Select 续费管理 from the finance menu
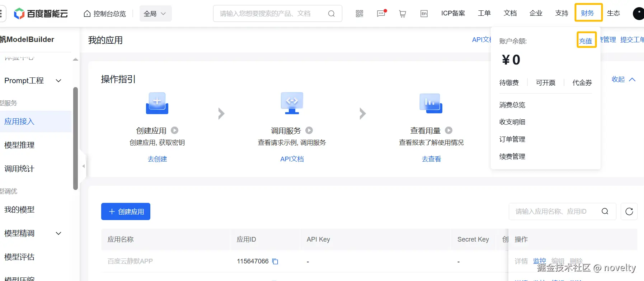Image resolution: width=644 pixels, height=281 pixels. tap(512, 157)
